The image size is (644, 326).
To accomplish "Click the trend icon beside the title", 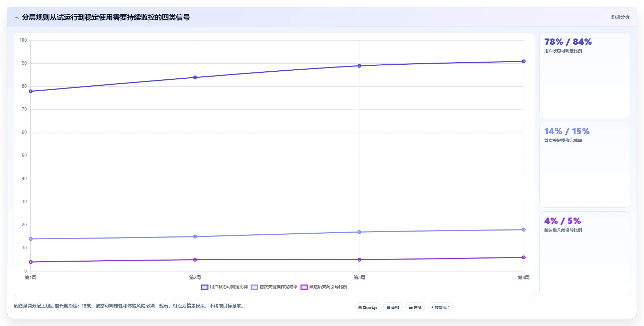I will (16, 17).
